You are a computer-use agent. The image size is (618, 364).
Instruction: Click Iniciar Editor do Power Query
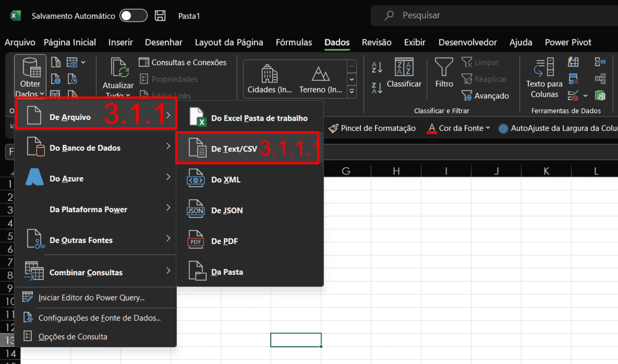(91, 298)
